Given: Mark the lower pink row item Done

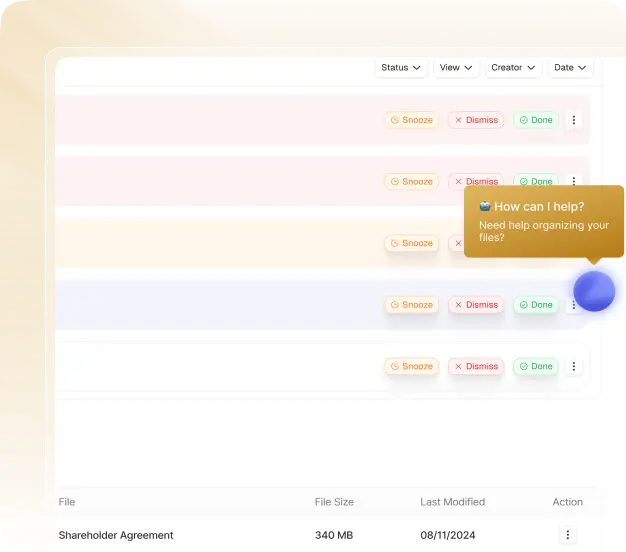Looking at the screenshot, I should (536, 180).
